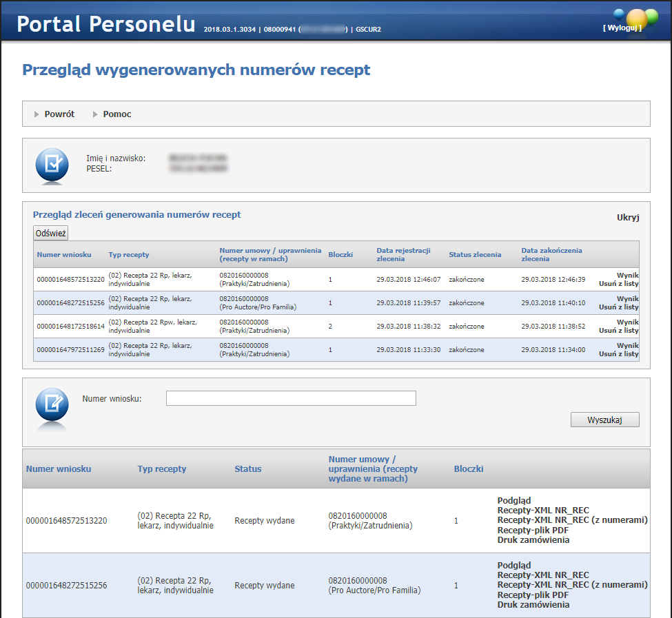Click the Wyszukaj search button
This screenshot has height=618, width=672.
[x=604, y=420]
